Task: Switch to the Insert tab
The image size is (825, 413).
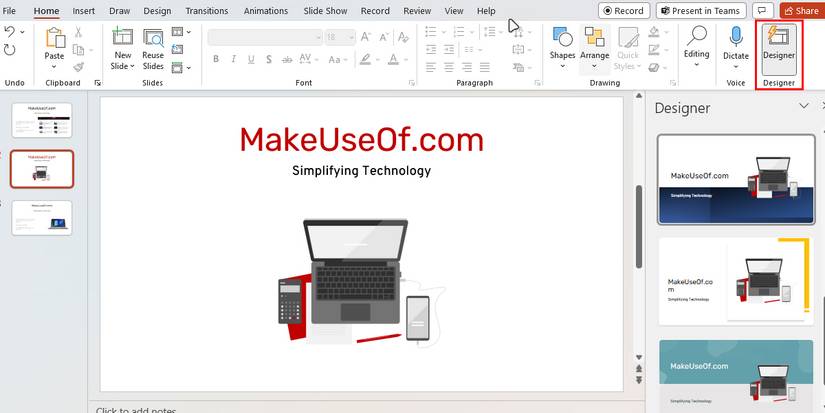Action: point(84,11)
